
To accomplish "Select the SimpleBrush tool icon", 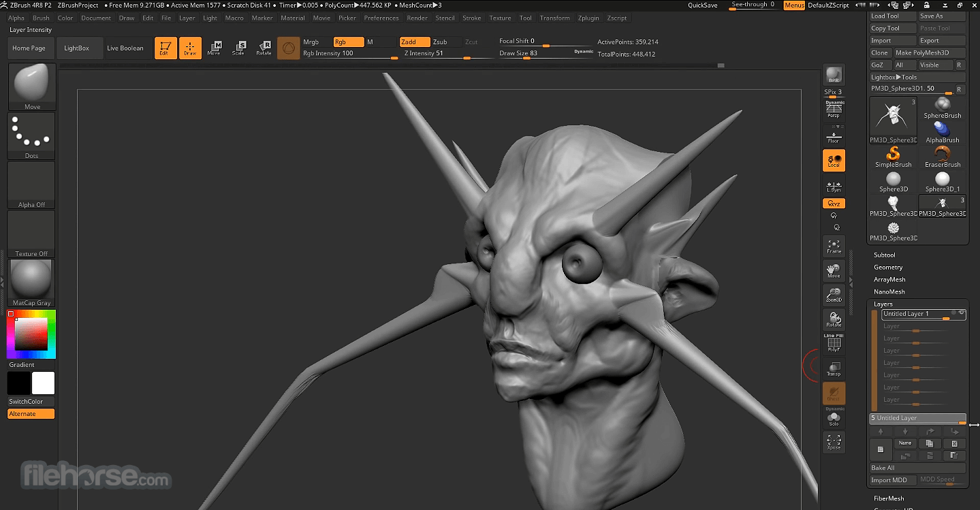I will pyautogui.click(x=893, y=157).
